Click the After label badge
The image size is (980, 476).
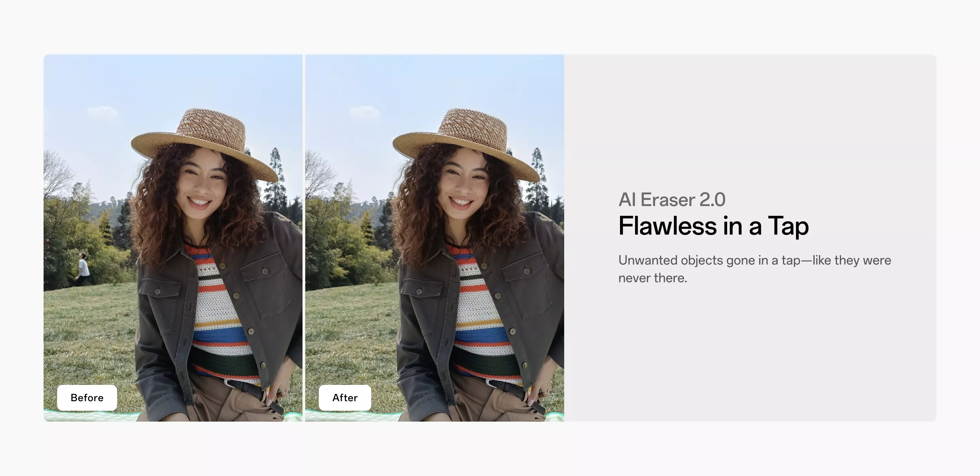345,398
